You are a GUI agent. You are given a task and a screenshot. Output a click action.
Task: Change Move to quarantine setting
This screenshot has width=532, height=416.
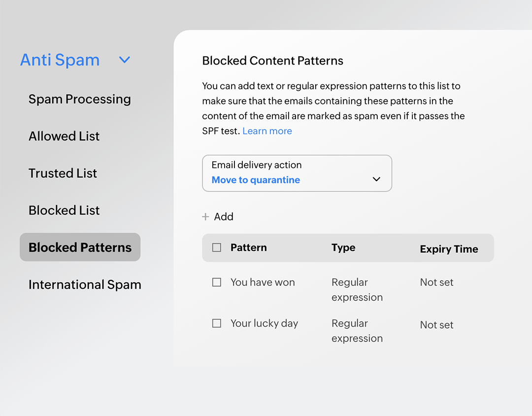256,180
